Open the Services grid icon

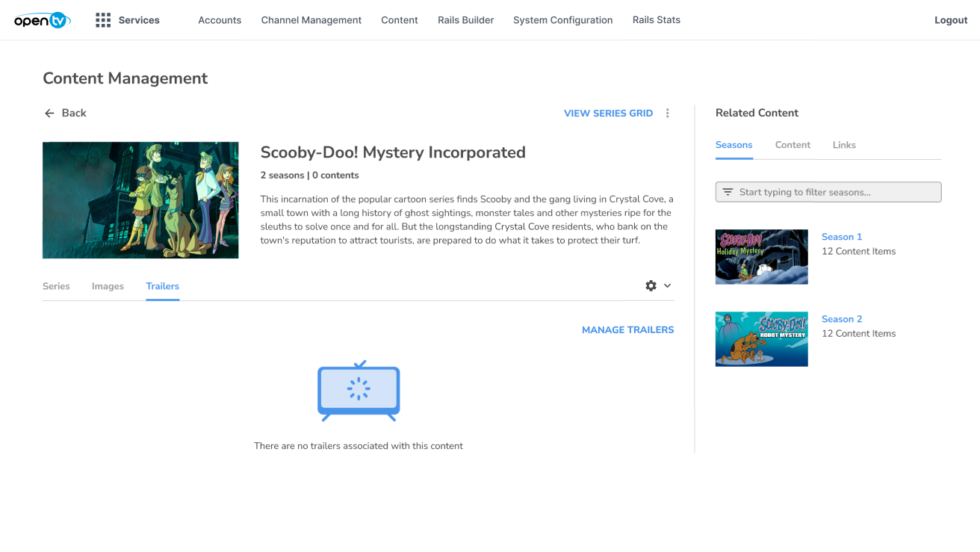(x=103, y=20)
